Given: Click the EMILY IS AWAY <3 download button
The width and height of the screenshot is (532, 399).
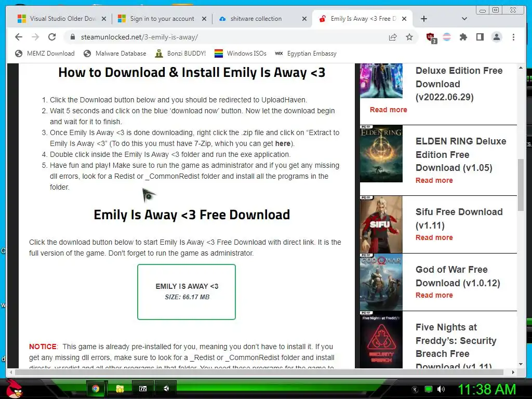Looking at the screenshot, I should (x=187, y=292).
